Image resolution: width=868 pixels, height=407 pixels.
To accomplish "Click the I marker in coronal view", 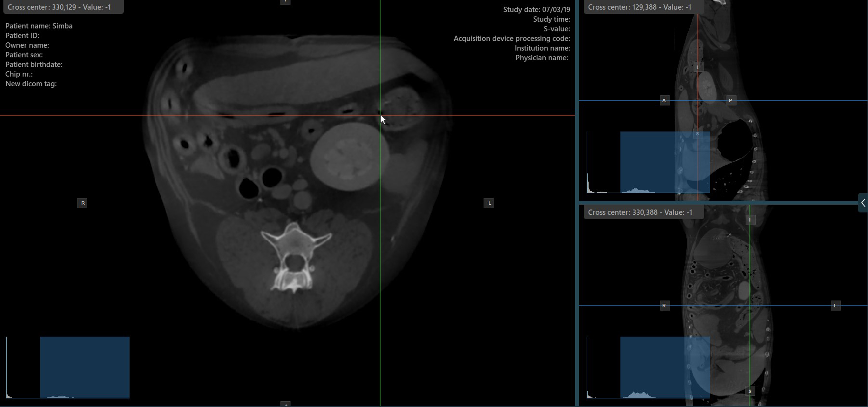I will [750, 220].
